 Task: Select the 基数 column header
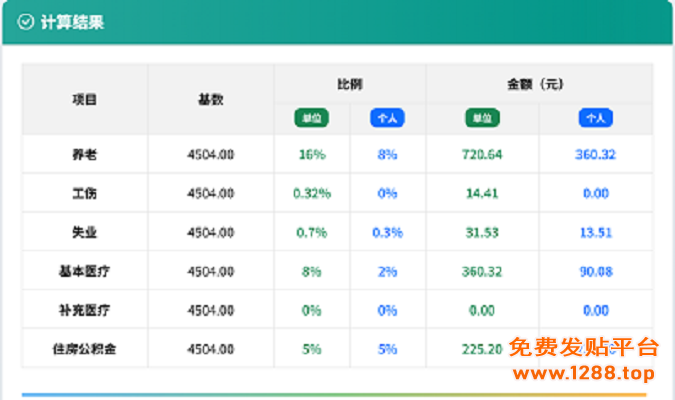tap(210, 100)
